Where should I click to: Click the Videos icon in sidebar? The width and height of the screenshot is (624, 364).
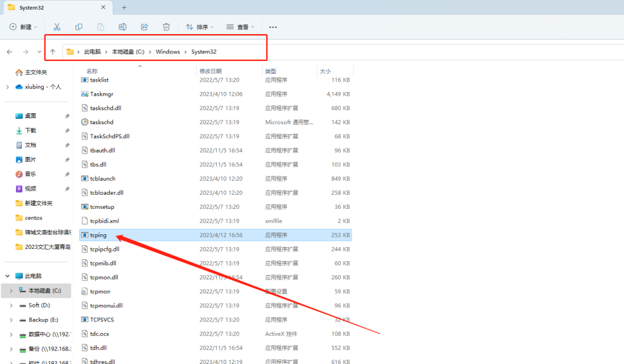[x=19, y=189]
